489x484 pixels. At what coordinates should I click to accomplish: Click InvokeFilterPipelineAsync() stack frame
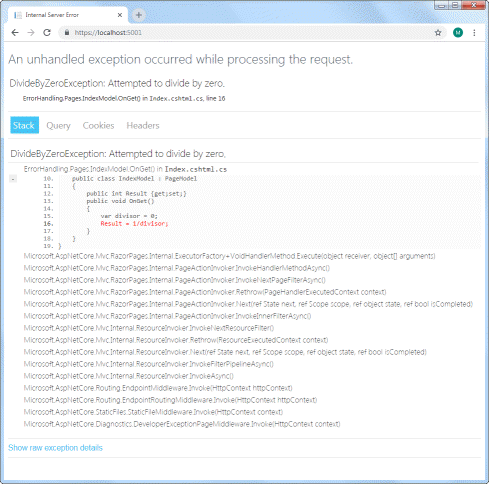(148, 364)
